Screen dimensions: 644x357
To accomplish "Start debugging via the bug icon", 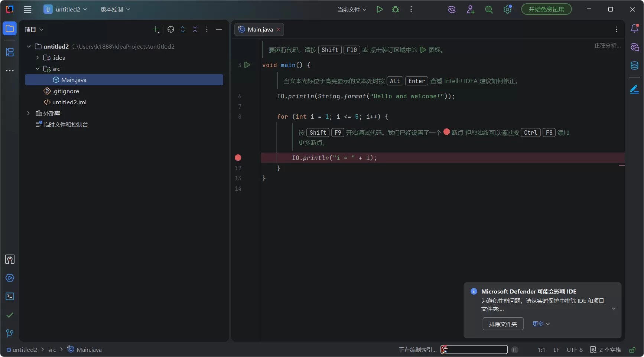I will 396,9.
